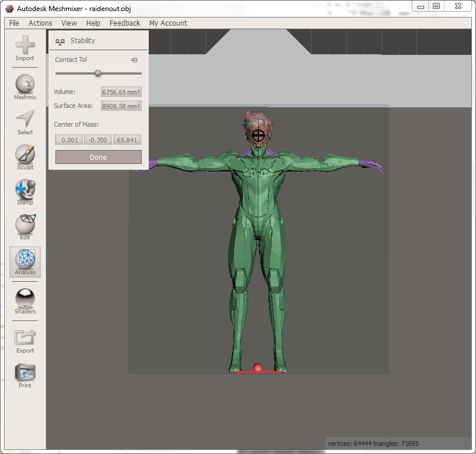476x454 pixels.
Task: Click the Volume value field
Action: coord(121,92)
